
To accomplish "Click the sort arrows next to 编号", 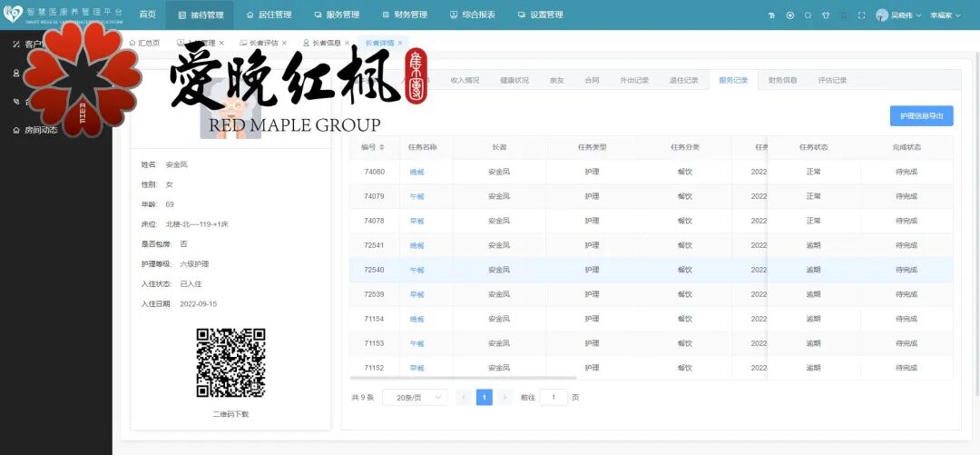I will point(382,147).
